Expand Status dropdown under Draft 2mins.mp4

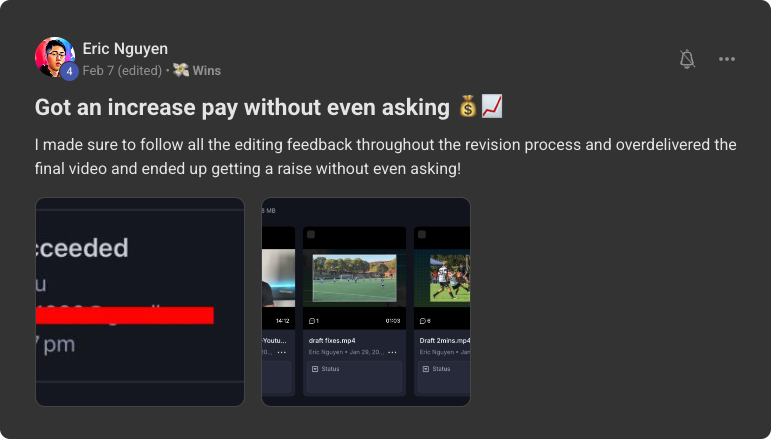point(444,377)
